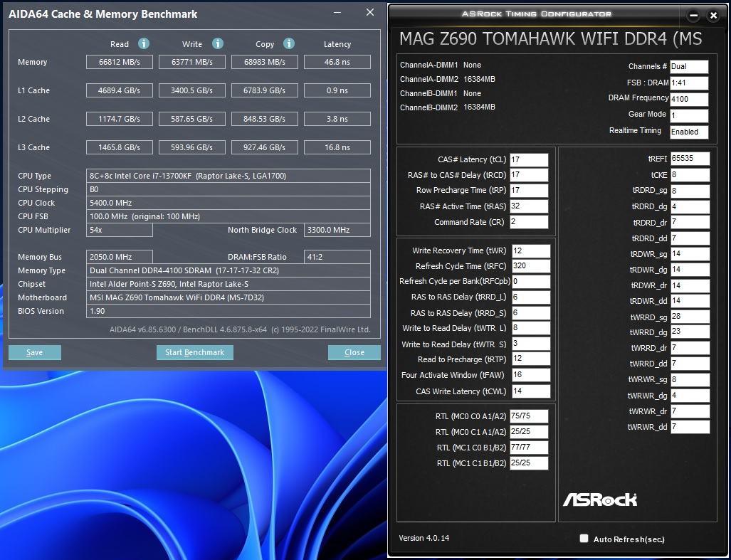Image resolution: width=731 pixels, height=560 pixels.
Task: Click the Refresh Cycle Time (tRFC) field
Action: coord(531,266)
